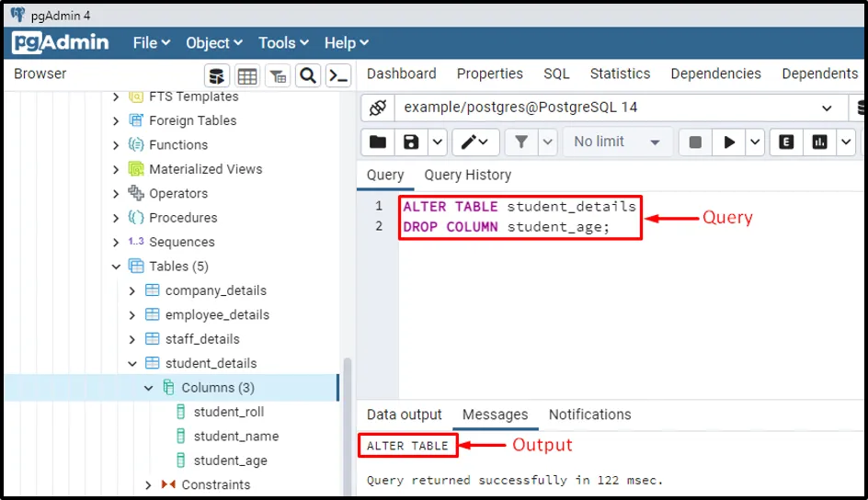This screenshot has height=500, width=868.
Task: Collapse the Columns (3) tree node
Action: [x=149, y=388]
